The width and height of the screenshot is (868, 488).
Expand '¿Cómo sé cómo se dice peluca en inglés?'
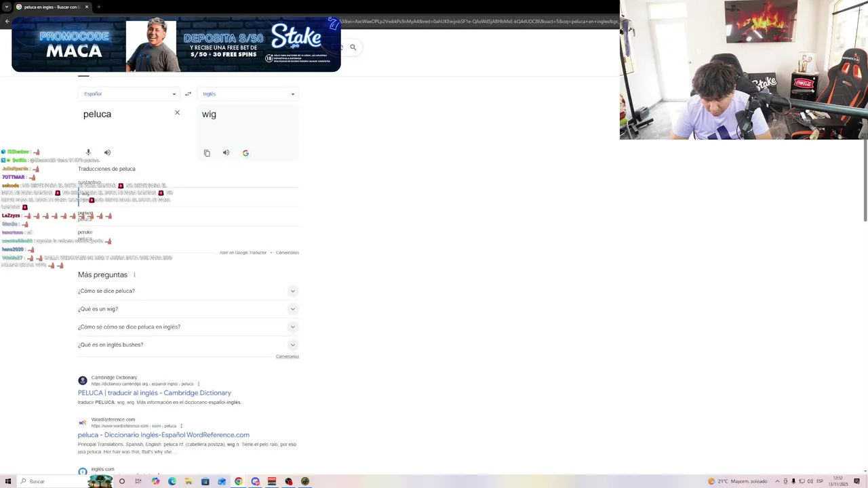click(x=188, y=327)
